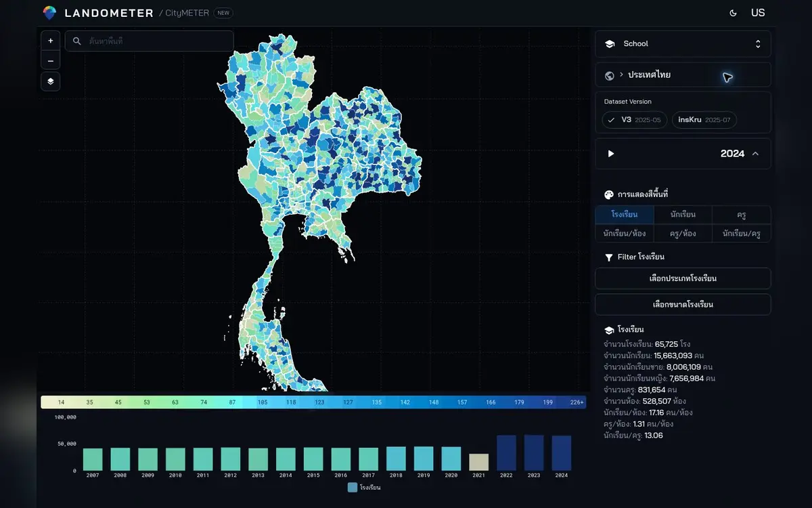Open the map layers button
The height and width of the screenshot is (508, 812).
pos(51,81)
